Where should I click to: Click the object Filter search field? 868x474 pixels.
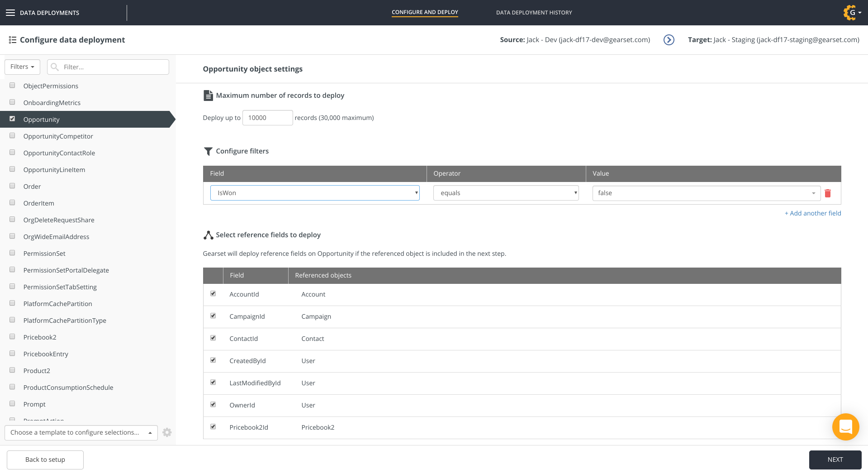coord(108,67)
